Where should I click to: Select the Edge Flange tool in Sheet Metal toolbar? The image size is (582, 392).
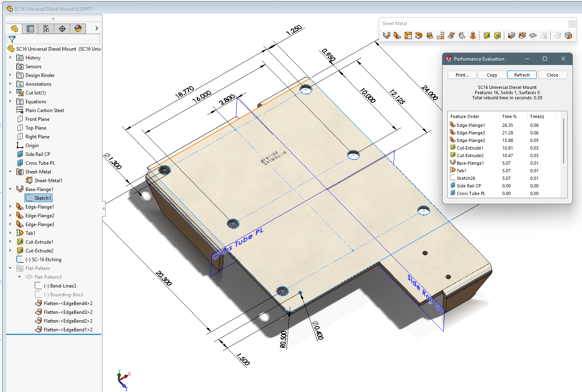[x=397, y=35]
